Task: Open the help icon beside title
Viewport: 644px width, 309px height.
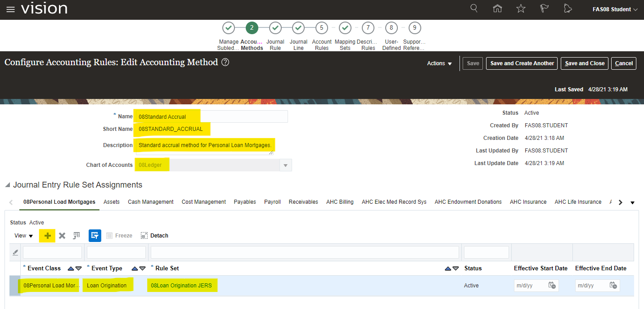Action: pos(225,63)
